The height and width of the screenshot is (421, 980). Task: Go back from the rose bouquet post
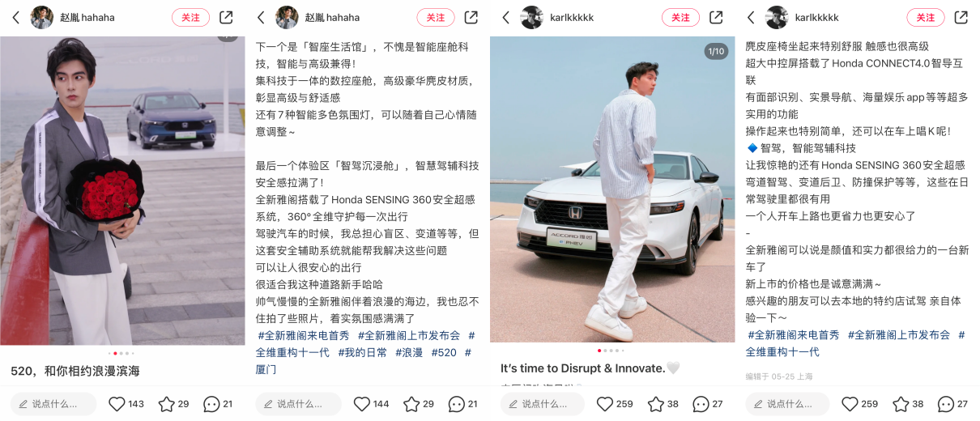tap(15, 17)
